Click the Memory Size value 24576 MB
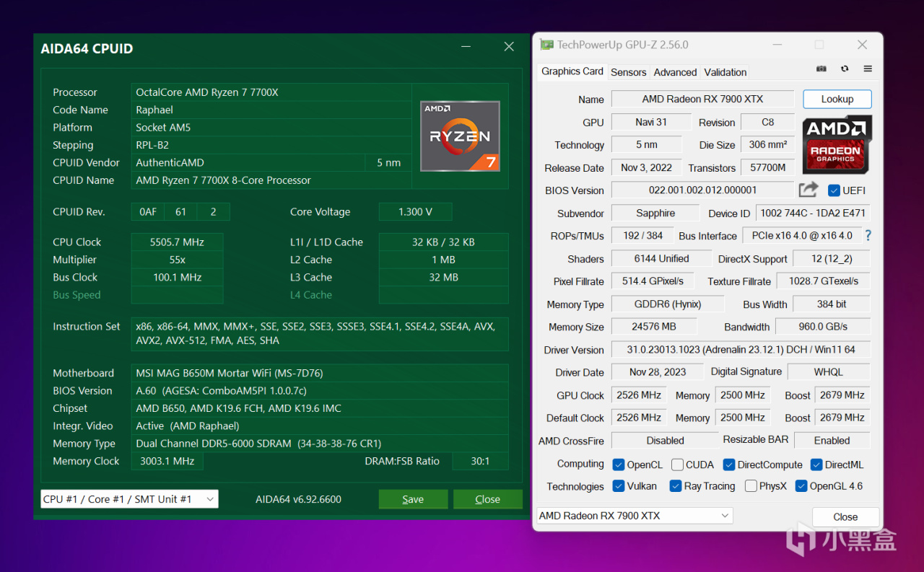The height and width of the screenshot is (572, 924). (654, 327)
